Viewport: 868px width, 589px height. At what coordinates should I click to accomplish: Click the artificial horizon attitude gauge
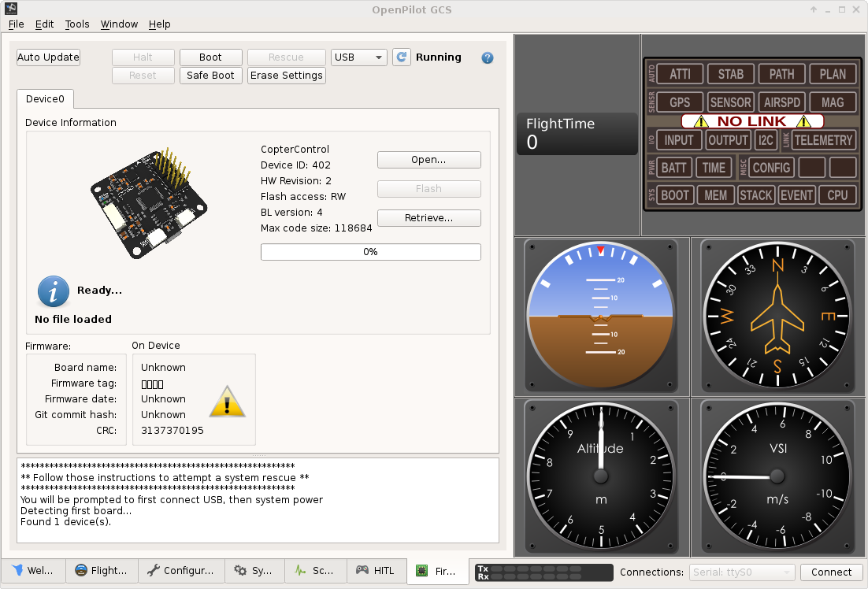(601, 316)
